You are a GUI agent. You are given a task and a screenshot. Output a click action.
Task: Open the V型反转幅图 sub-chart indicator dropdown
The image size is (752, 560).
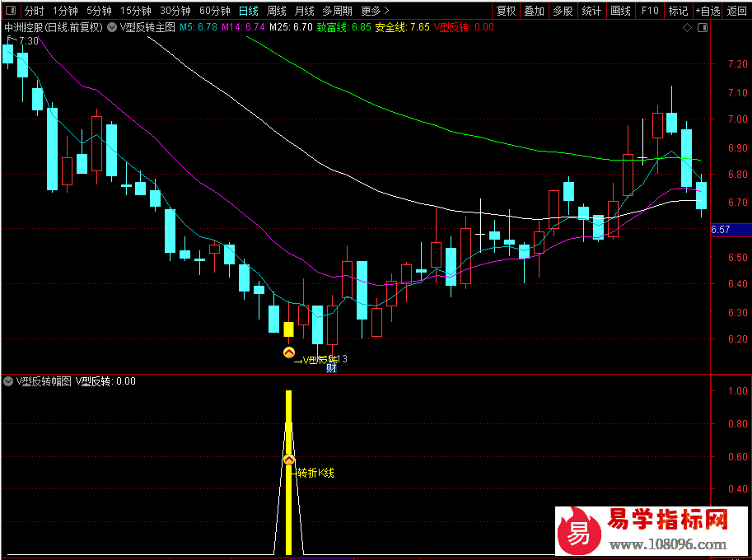coord(8,381)
